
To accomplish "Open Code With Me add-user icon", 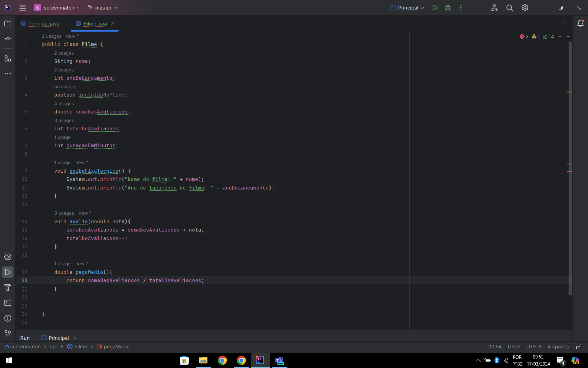I will click(x=494, y=8).
